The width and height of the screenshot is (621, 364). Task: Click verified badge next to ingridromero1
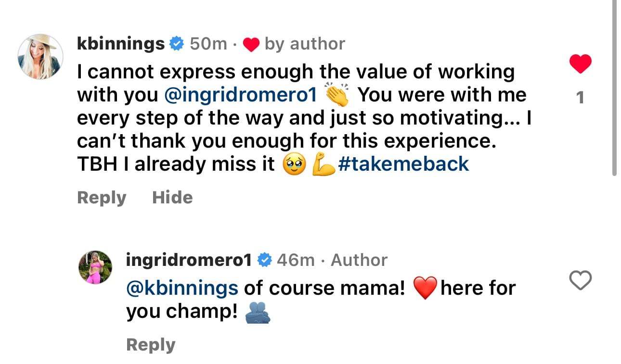click(264, 260)
